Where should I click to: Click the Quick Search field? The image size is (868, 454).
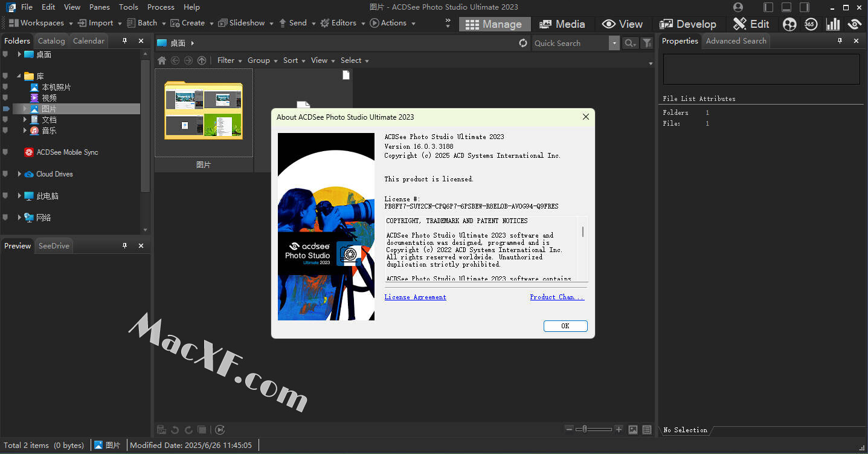click(571, 43)
